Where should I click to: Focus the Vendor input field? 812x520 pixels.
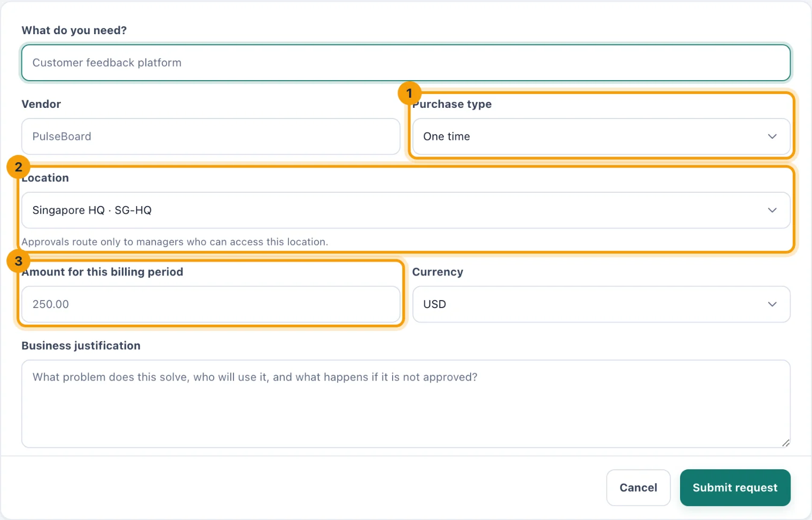click(x=211, y=137)
